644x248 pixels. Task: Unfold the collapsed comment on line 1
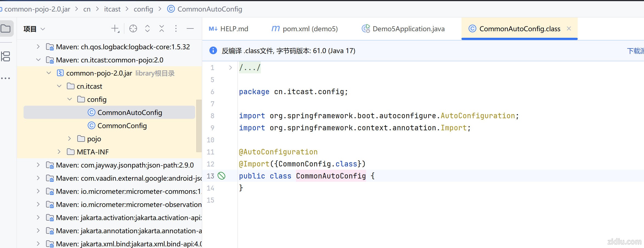(230, 68)
